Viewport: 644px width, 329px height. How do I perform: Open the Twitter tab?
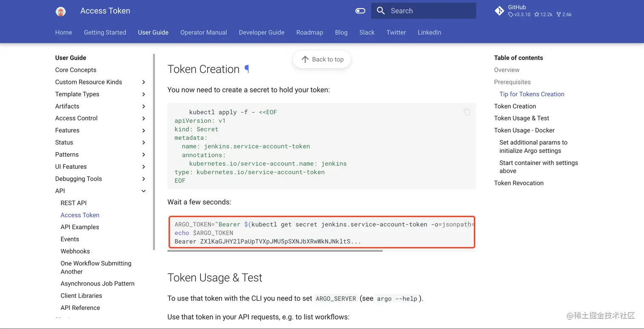point(396,32)
